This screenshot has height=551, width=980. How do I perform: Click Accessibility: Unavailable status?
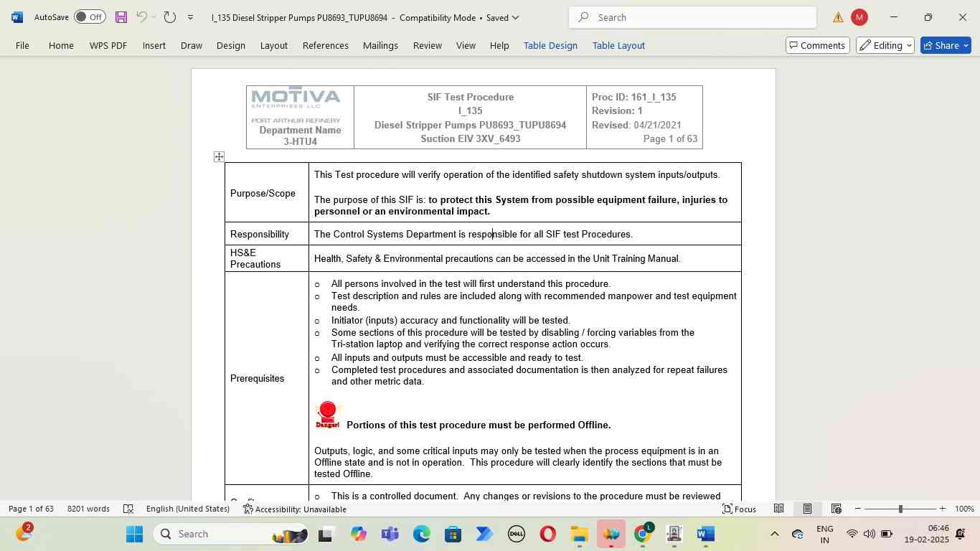coord(295,509)
